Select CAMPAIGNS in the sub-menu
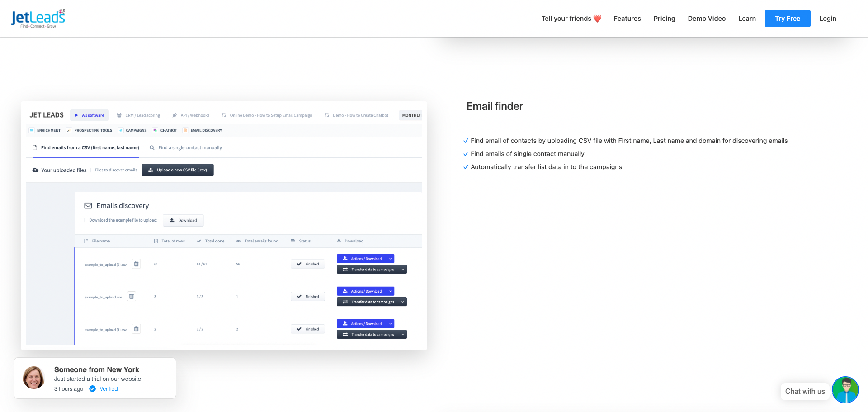868x412 pixels. tap(132, 130)
